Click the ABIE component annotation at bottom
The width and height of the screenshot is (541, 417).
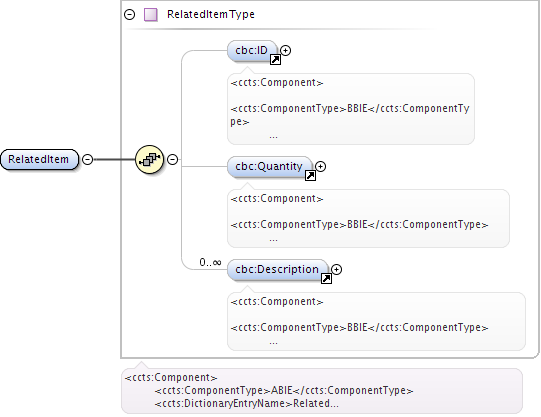[322, 391]
